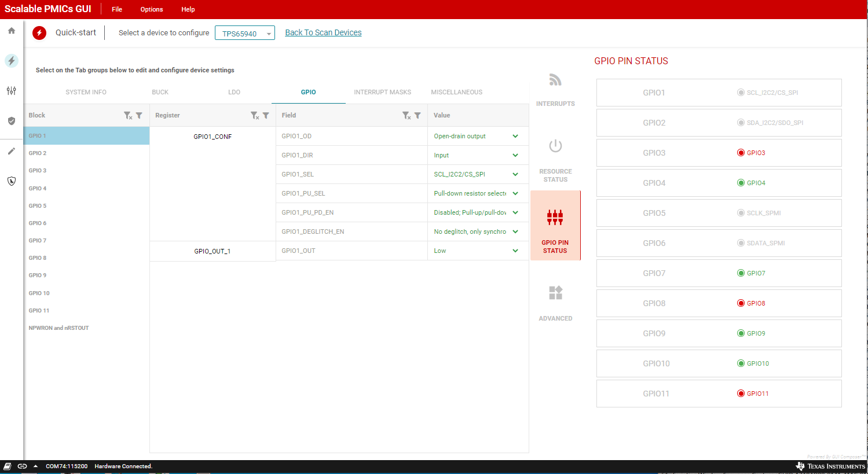Select NPWRON and nRSTOUT block

click(58, 328)
